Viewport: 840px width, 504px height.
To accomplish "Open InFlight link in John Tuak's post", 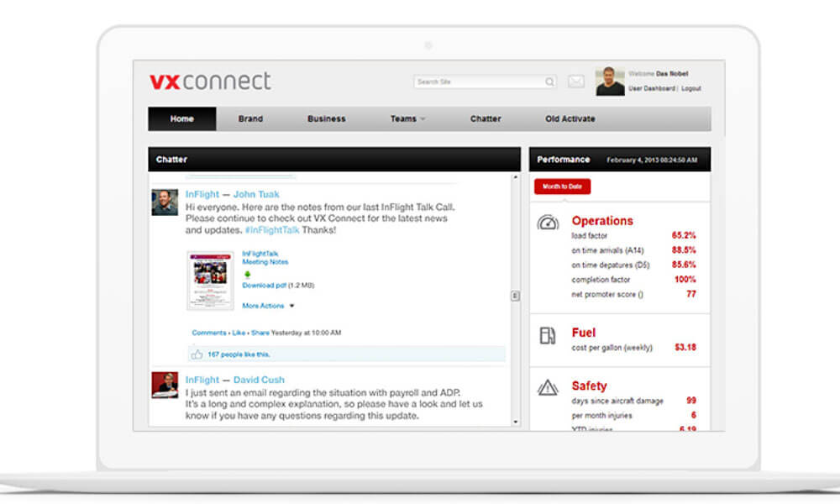I will point(202,194).
